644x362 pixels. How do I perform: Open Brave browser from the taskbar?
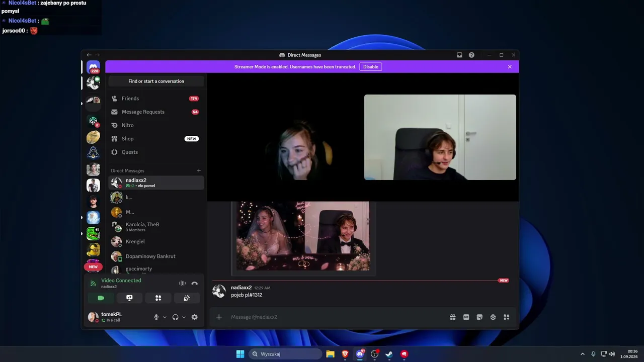pyautogui.click(x=345, y=354)
